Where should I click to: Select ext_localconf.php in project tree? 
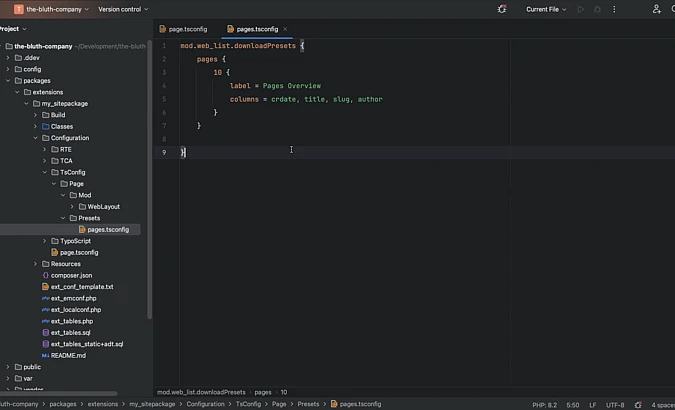click(x=75, y=309)
